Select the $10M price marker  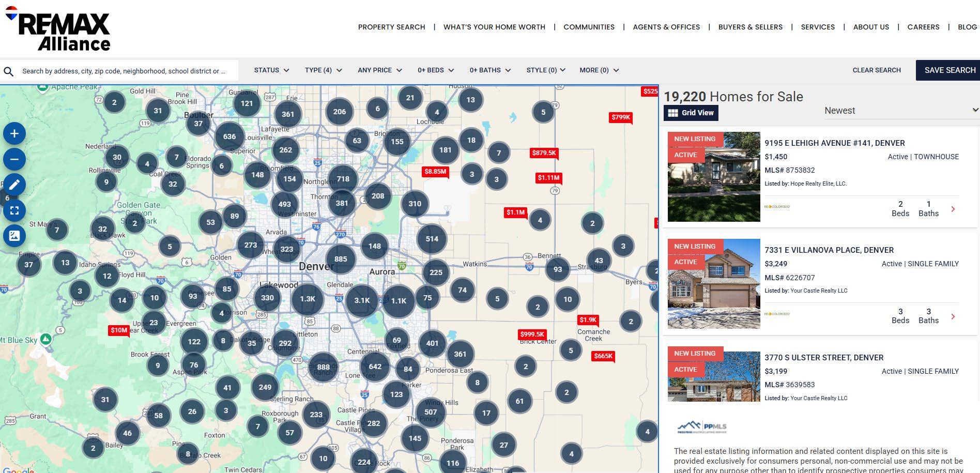click(119, 330)
